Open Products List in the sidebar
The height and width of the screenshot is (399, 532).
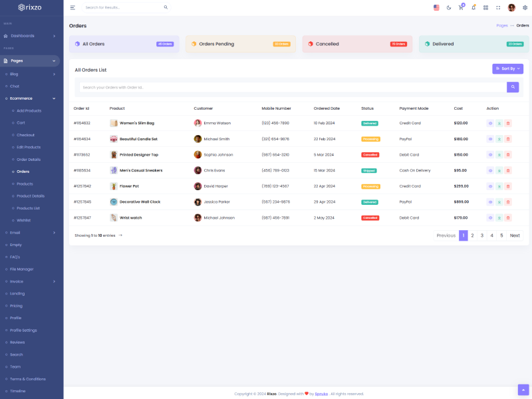28,208
